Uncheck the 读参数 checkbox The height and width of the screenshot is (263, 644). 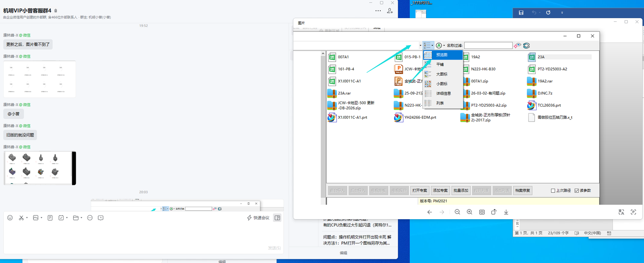(577, 191)
